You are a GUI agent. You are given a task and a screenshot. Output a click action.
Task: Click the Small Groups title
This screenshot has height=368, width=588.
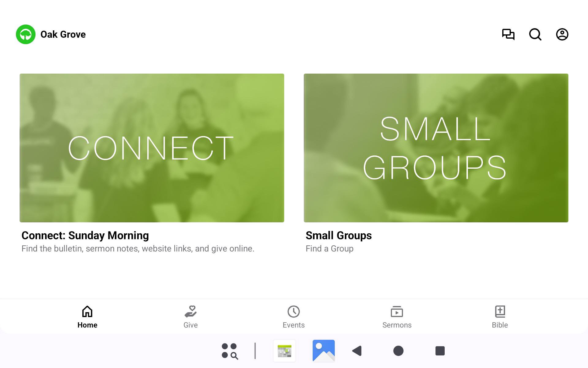pyautogui.click(x=338, y=236)
